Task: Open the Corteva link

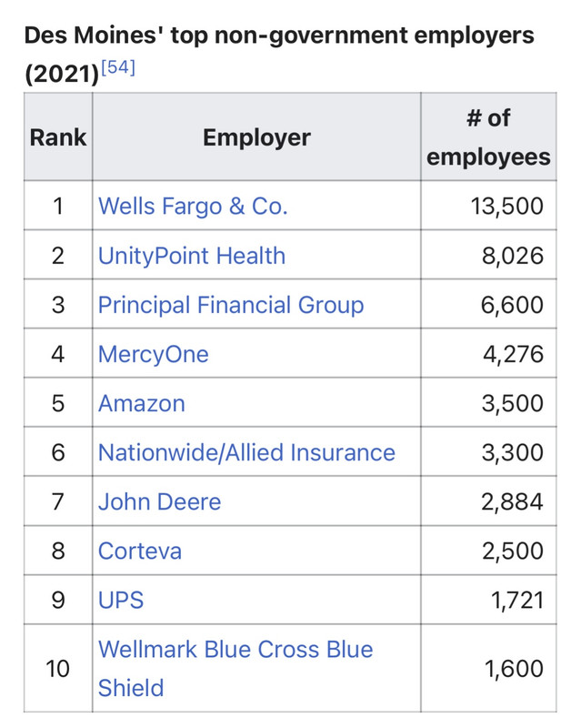Action: pyautogui.click(x=140, y=551)
